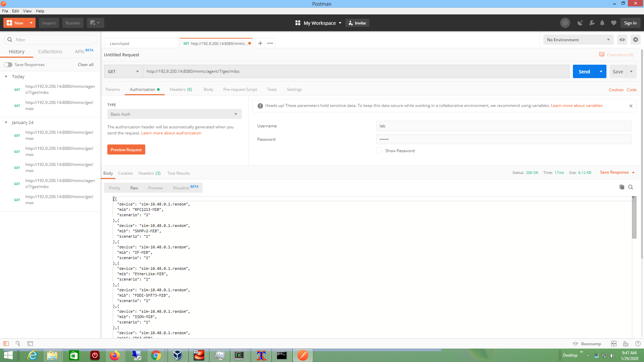
Task: Click the heart icon in header
Action: click(613, 23)
